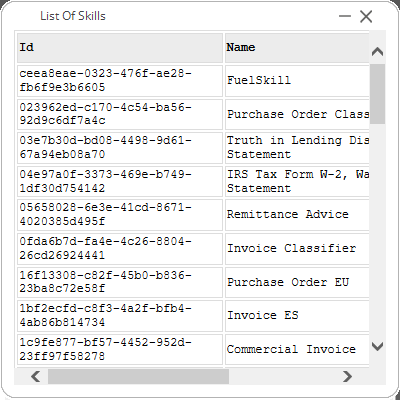Select the Id column header

120,48
